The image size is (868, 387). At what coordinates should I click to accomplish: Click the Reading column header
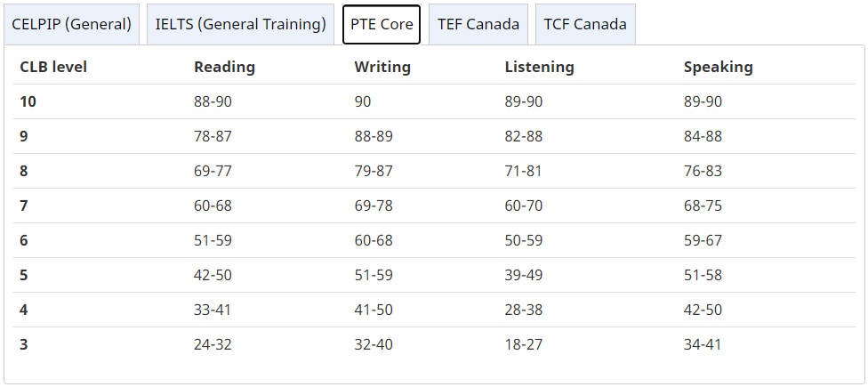click(x=224, y=67)
